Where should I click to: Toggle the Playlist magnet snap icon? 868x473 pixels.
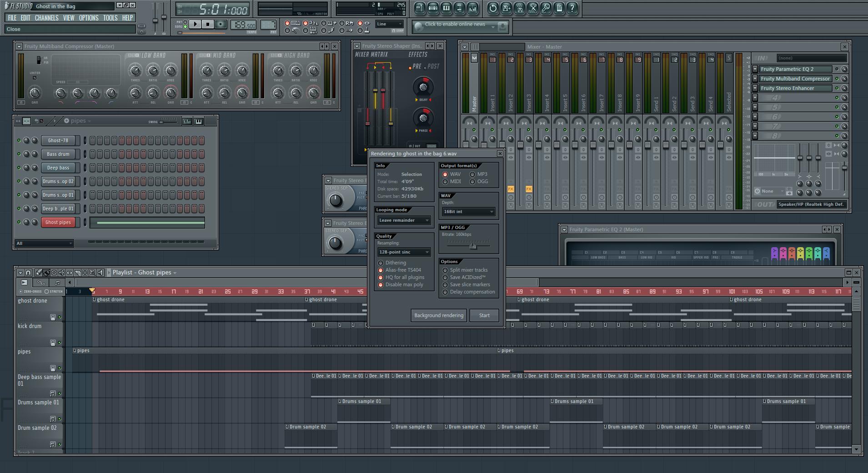[x=28, y=273]
